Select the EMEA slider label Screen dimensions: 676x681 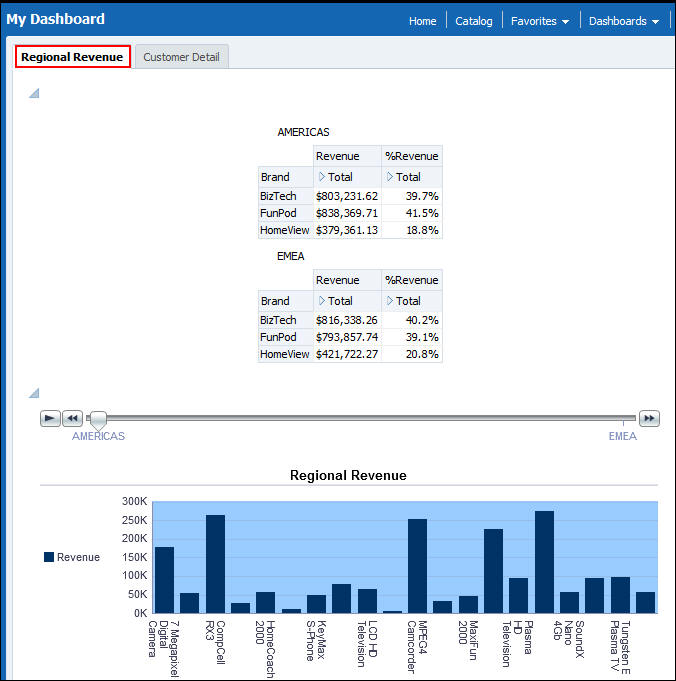623,436
